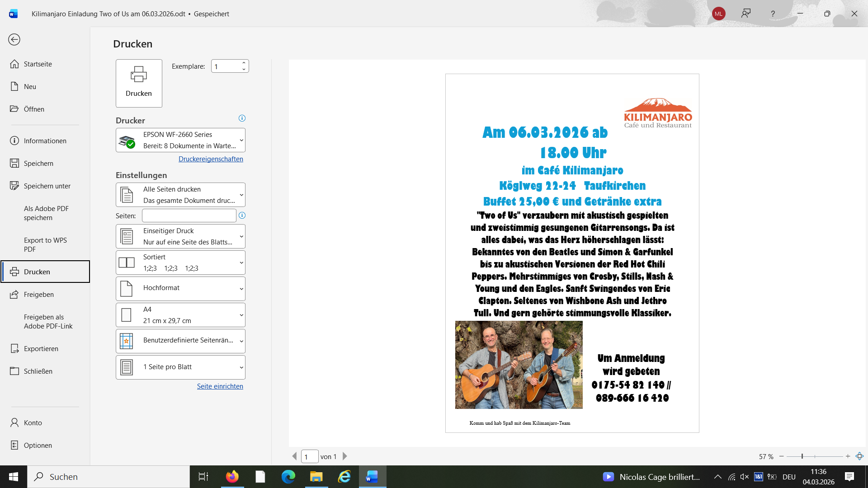Increase Exemplare copies with up arrow
868x488 pixels.
(x=244, y=63)
